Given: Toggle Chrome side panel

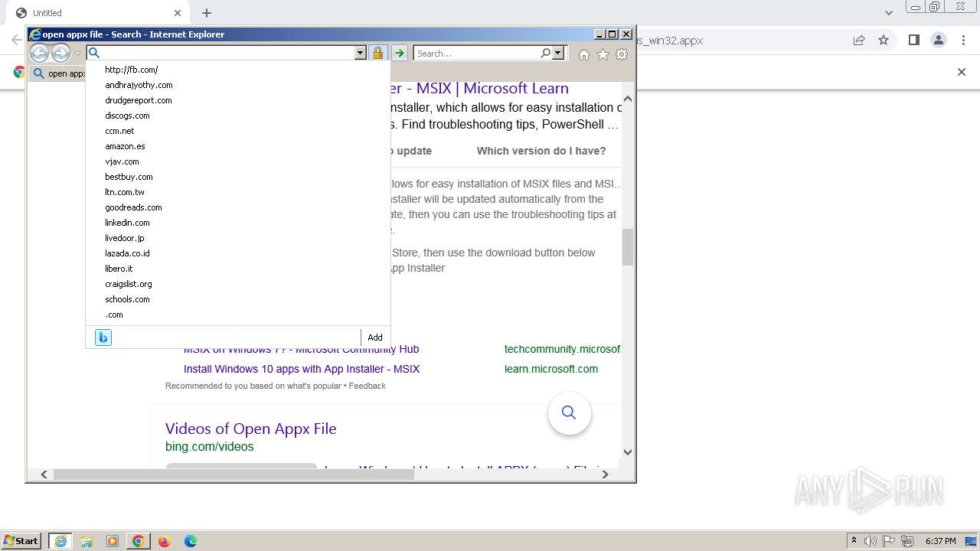Looking at the screenshot, I should click(x=914, y=41).
